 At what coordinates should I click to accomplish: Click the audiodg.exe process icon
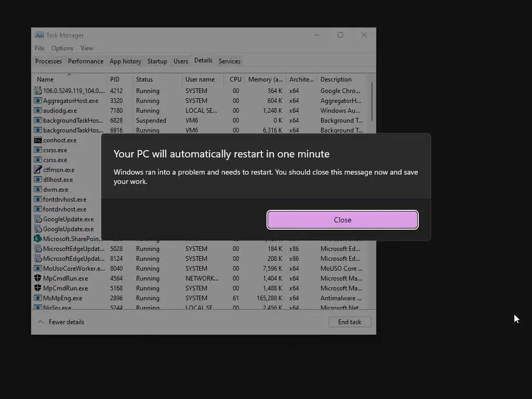tap(37, 110)
